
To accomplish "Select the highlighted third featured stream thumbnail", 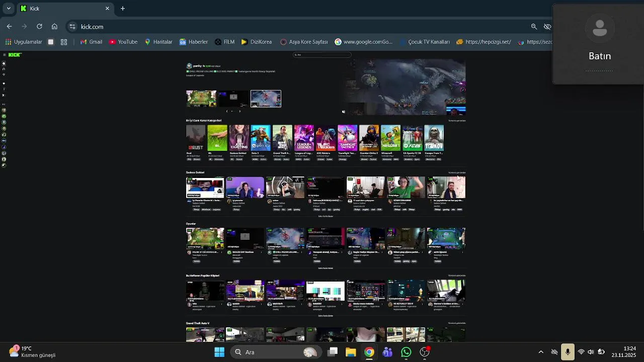I will pyautogui.click(x=266, y=99).
